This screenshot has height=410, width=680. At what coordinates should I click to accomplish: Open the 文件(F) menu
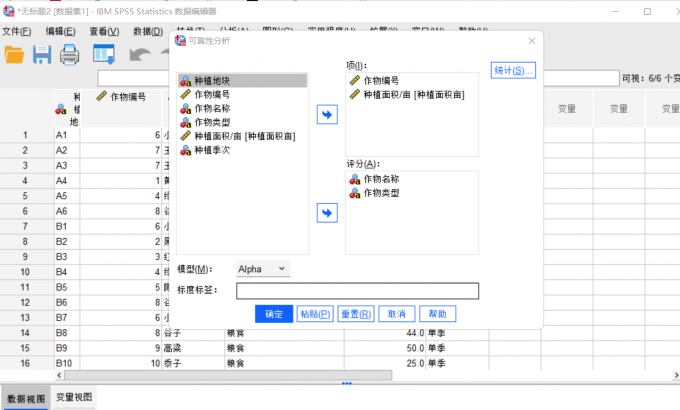(17, 32)
